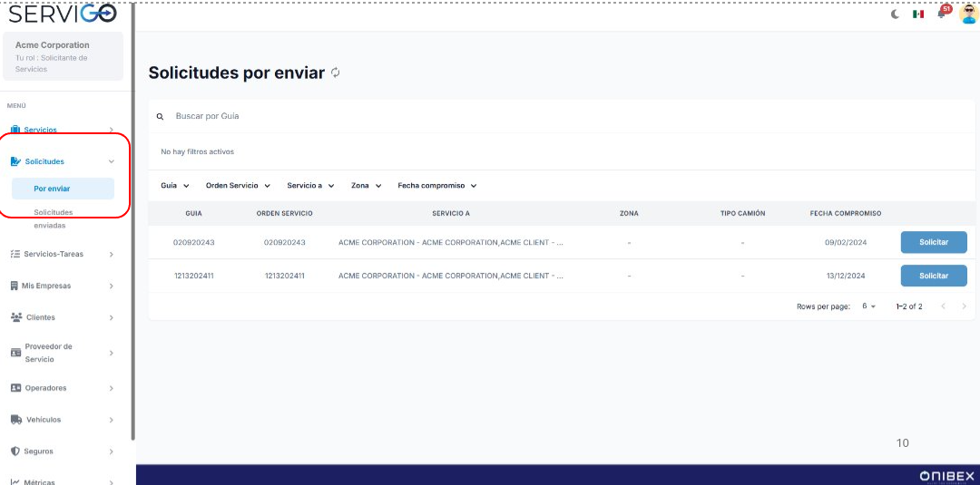980x485 pixels.
Task: Click the Servicios-Tareas checklist icon
Action: point(15,254)
